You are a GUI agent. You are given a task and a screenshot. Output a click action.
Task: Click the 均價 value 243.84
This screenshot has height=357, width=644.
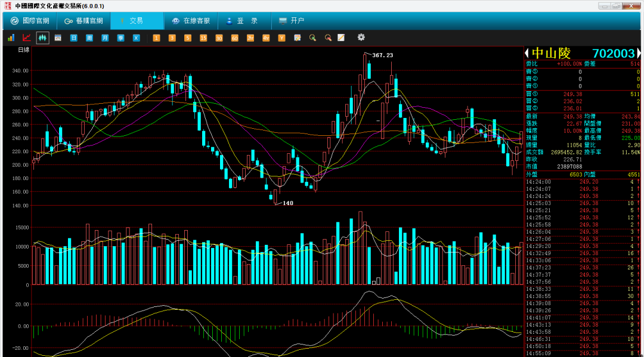pos(630,117)
